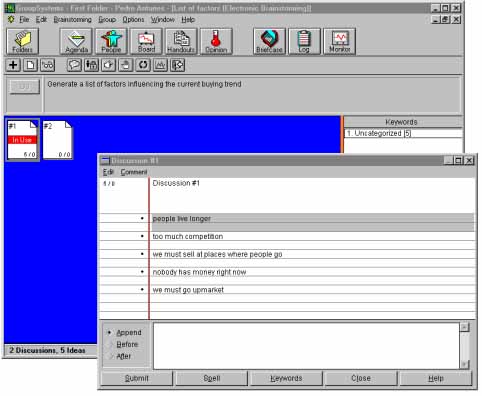
Task: Click the speech bubbles toolbar icon
Action: [x=74, y=65]
